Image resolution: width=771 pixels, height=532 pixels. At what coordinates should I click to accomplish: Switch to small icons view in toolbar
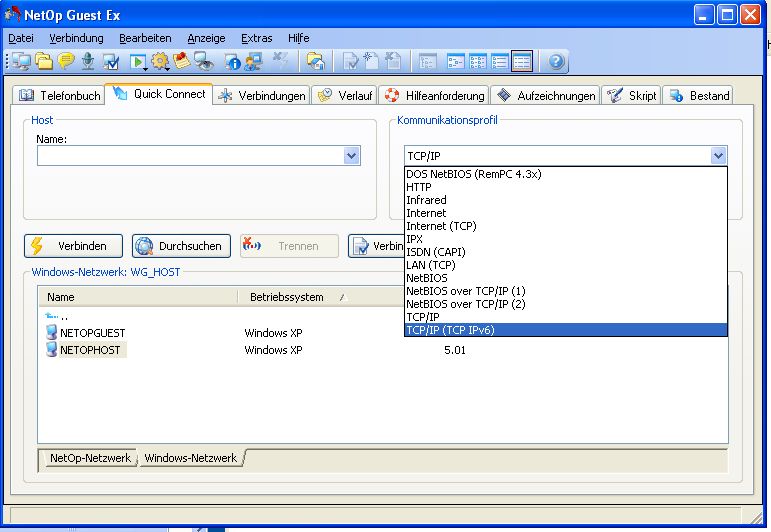pos(477,61)
